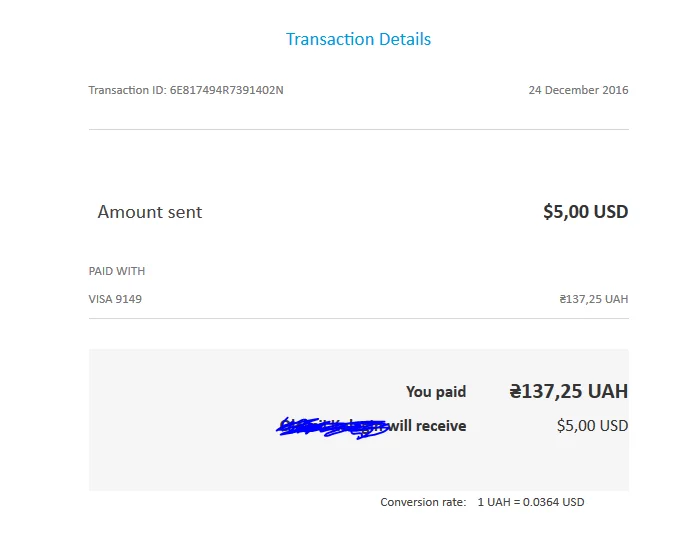Click the PAID WITH label
This screenshot has height=539, width=682.
coord(117,271)
